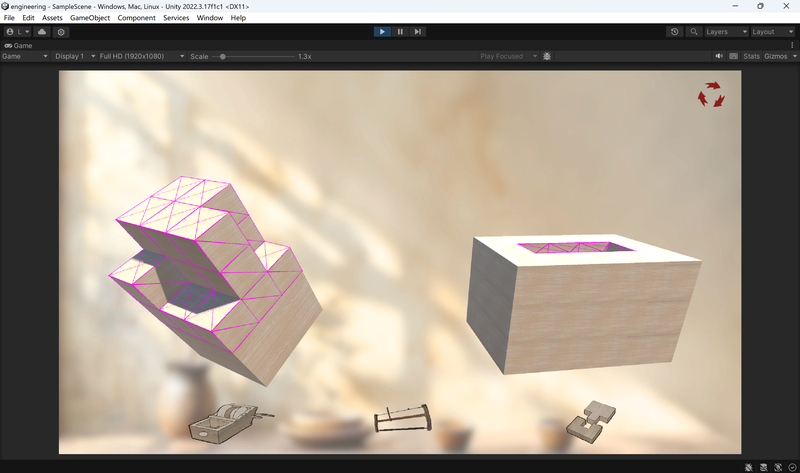Click the red rotate arrows icon

click(711, 94)
